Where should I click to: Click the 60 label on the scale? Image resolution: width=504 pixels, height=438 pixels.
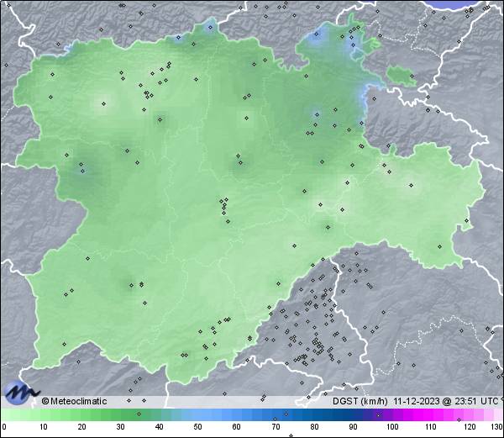point(237,427)
